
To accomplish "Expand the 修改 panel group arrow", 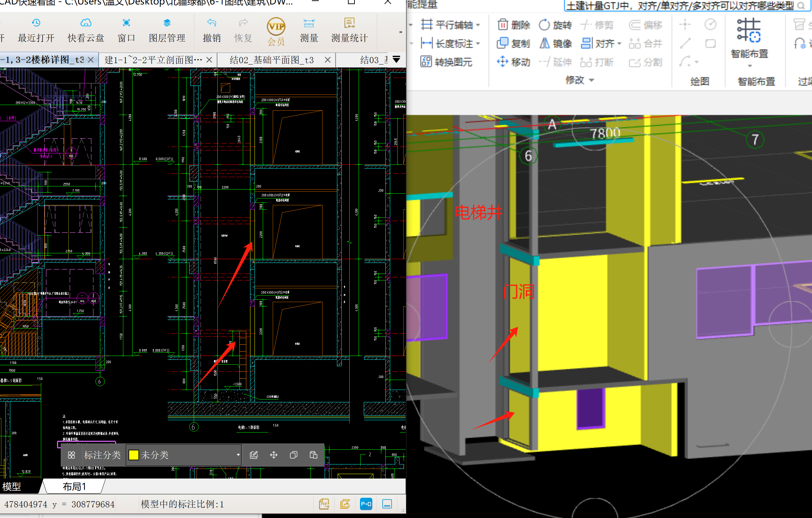I will [x=591, y=80].
